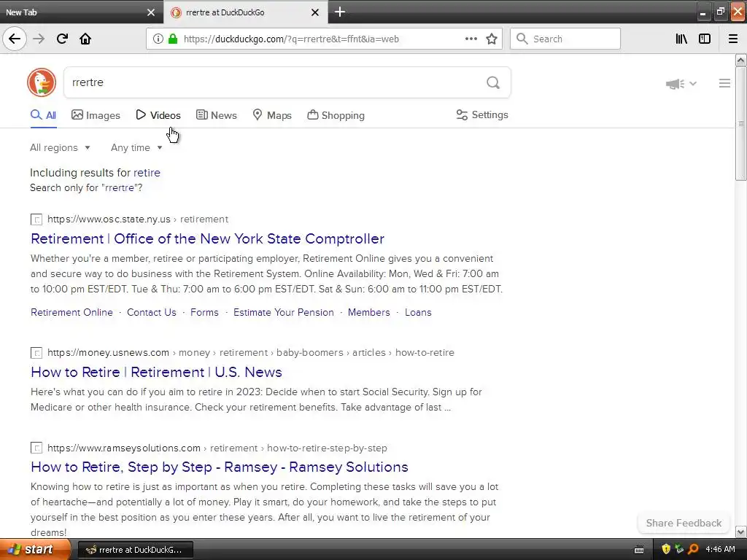Click the favicon next to ramseysolutions.com result
This screenshot has width=747, height=560.
[x=36, y=448]
